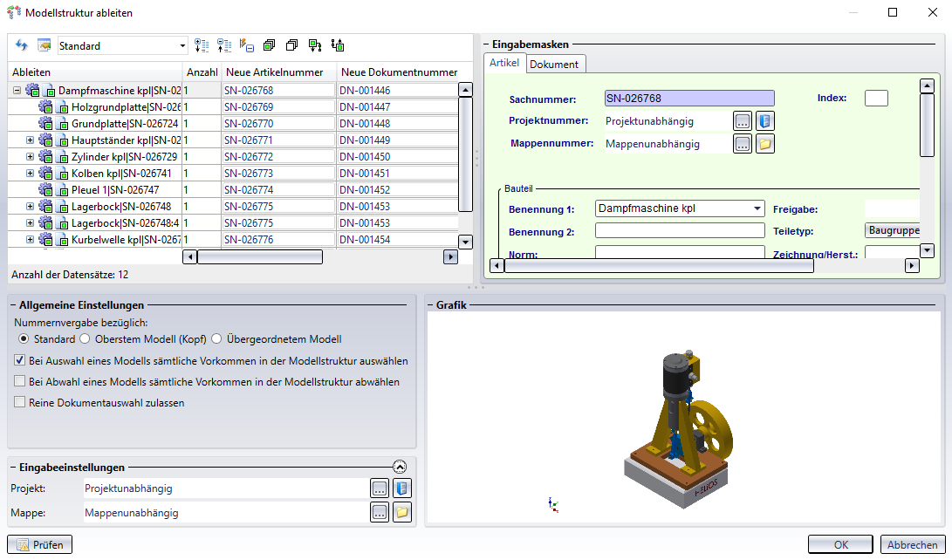Click the filled stacked-windows toolbar icon
Image resolution: width=952 pixels, height=560 pixels.
(269, 45)
